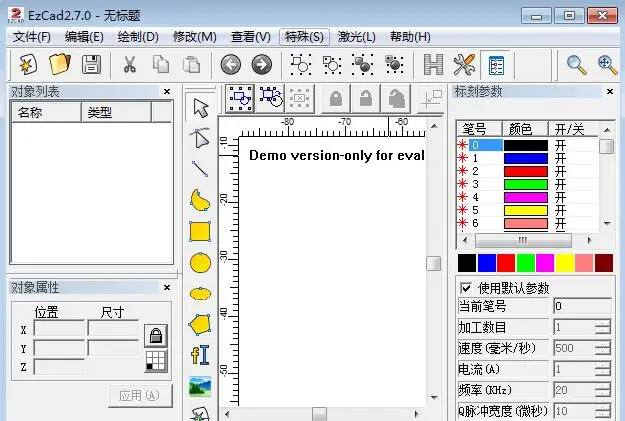This screenshot has height=421, width=625.
Task: Toggle pen 3 on/off state 开
Action: pos(560,184)
